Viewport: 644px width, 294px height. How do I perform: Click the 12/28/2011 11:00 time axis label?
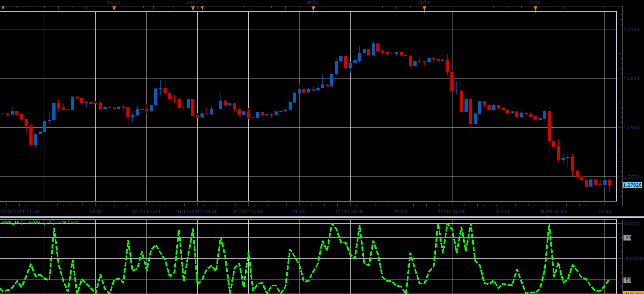click(x=20, y=212)
